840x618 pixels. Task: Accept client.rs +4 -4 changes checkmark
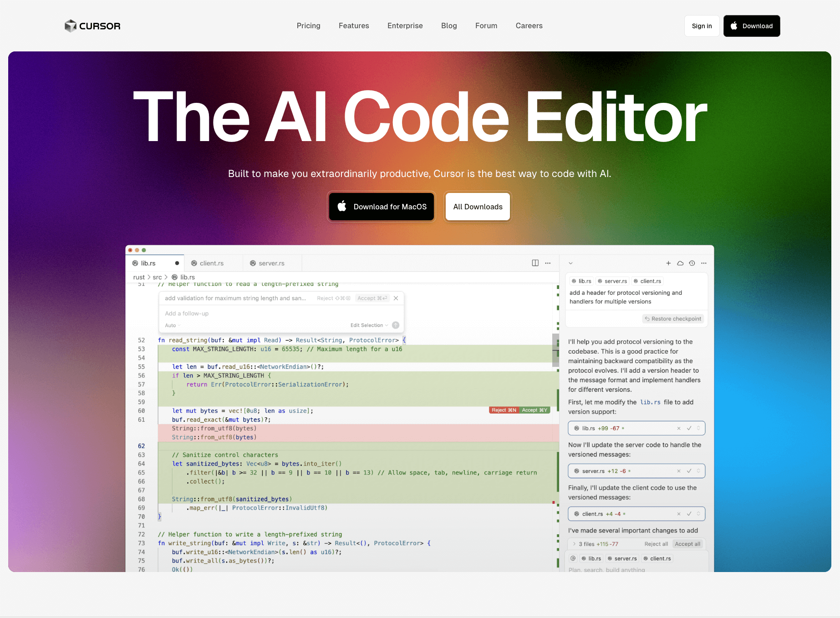pos(689,514)
